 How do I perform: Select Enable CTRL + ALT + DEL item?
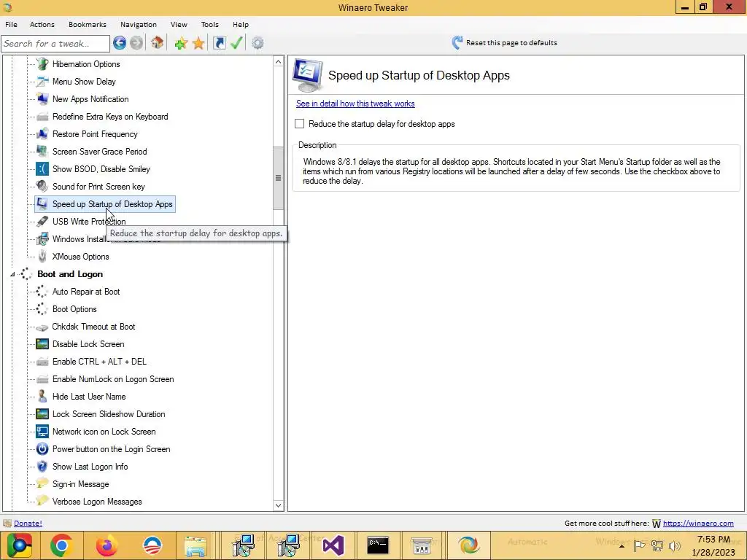point(99,362)
